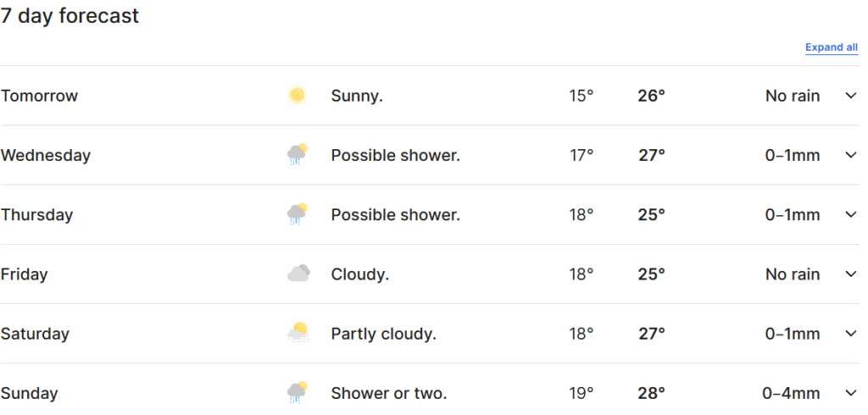Click the Friday row label

[x=25, y=274]
